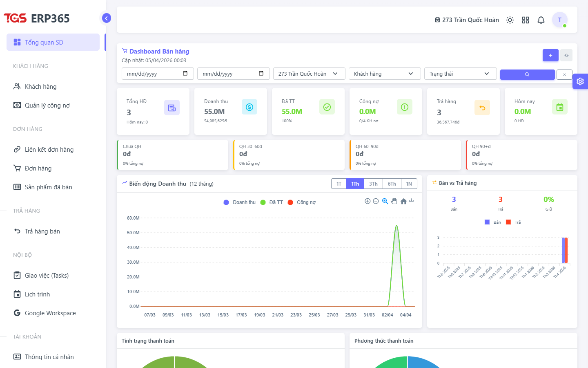Select the 1N range tab
The image size is (588, 368).
pos(409,184)
